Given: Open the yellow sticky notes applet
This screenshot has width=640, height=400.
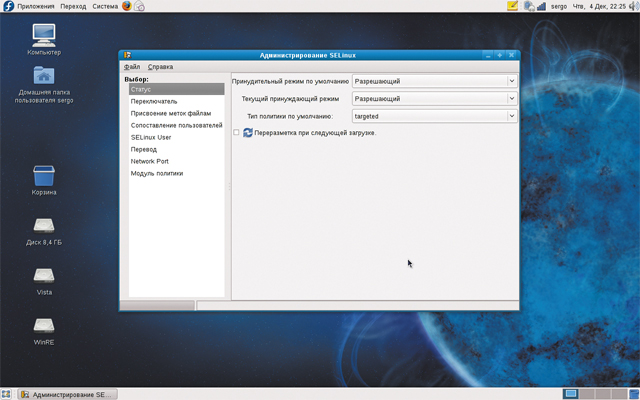Looking at the screenshot, I should [x=512, y=6].
